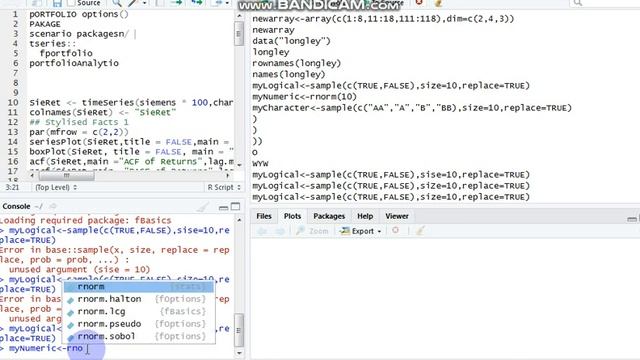This screenshot has height=360, width=640.
Task: Go to the next plot arrow
Action: coord(280,231)
